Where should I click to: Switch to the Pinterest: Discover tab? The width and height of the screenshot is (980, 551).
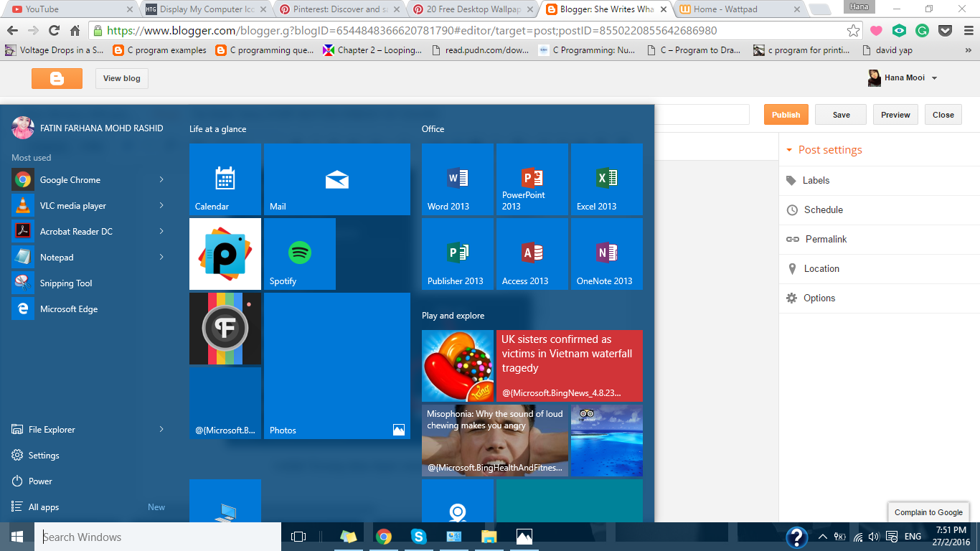click(x=340, y=9)
